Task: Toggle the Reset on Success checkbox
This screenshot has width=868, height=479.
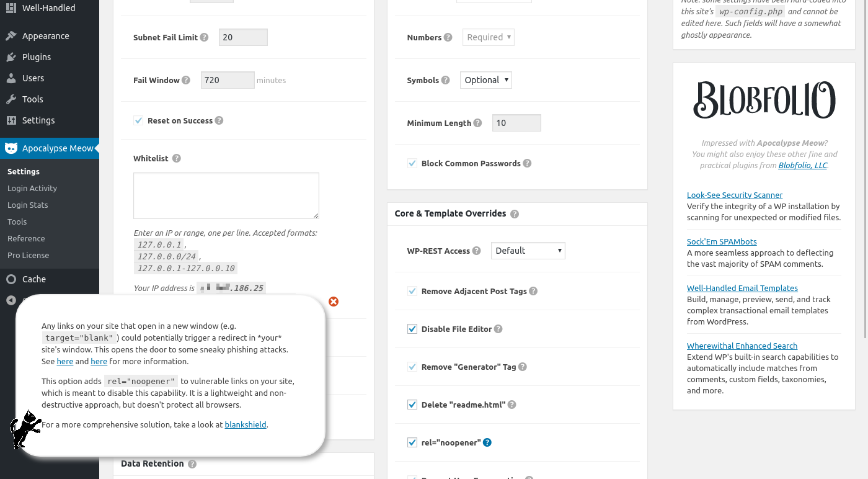Action: click(138, 120)
